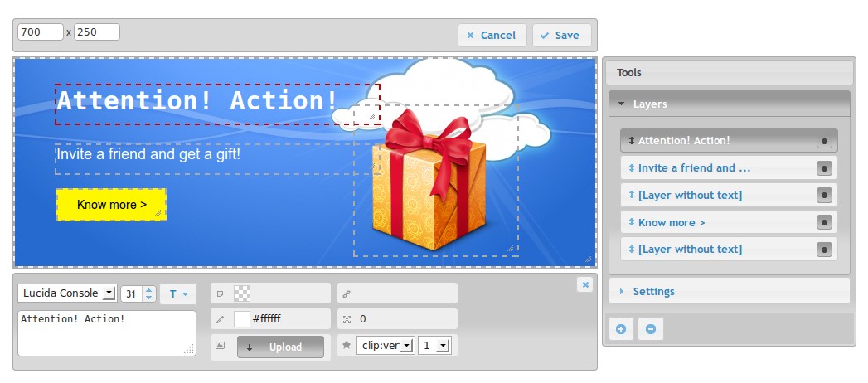The width and height of the screenshot is (868, 383).
Task: Click the pencil text color icon
Action: [220, 319]
